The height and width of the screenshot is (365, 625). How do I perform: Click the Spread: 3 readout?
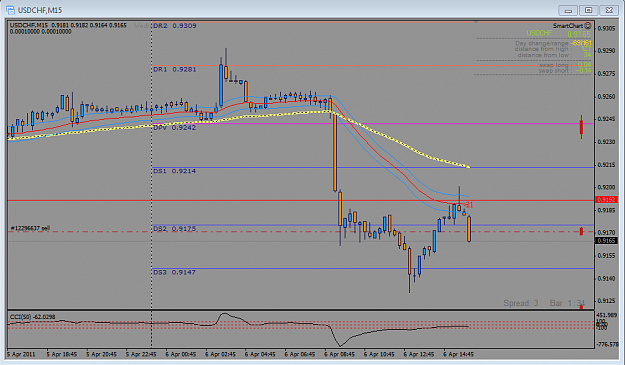point(521,303)
